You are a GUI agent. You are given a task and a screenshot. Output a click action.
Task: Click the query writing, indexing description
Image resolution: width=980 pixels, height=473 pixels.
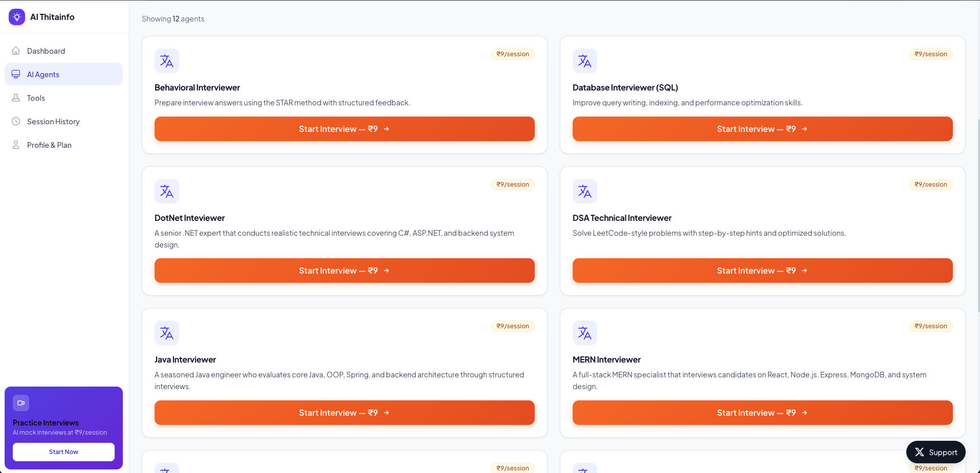687,103
